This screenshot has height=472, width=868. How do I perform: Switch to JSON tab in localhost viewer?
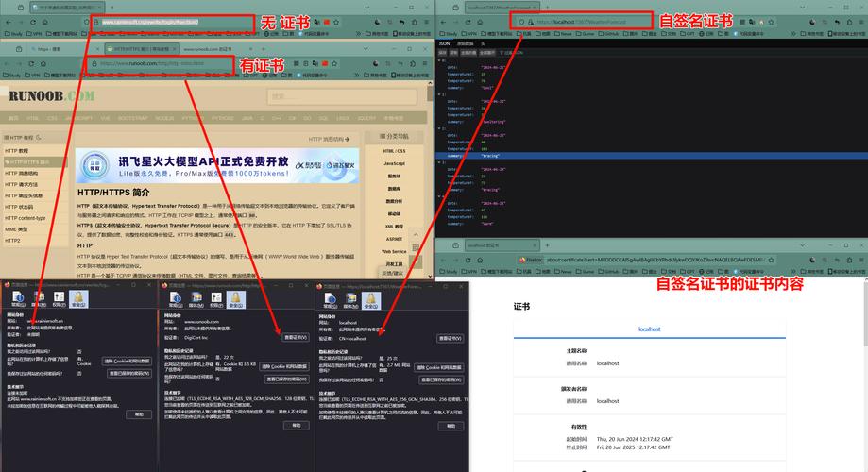[445, 43]
